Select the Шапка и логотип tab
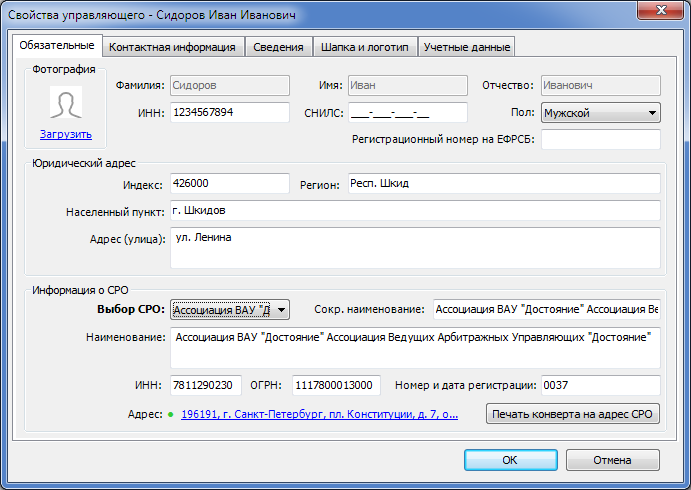This screenshot has width=691, height=490. click(x=364, y=47)
